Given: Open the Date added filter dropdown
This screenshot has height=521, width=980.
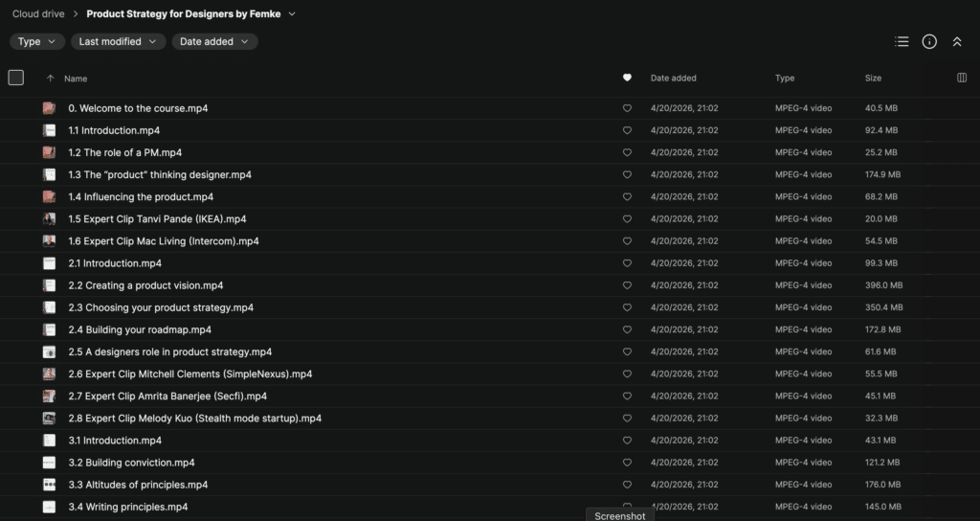Looking at the screenshot, I should (214, 42).
